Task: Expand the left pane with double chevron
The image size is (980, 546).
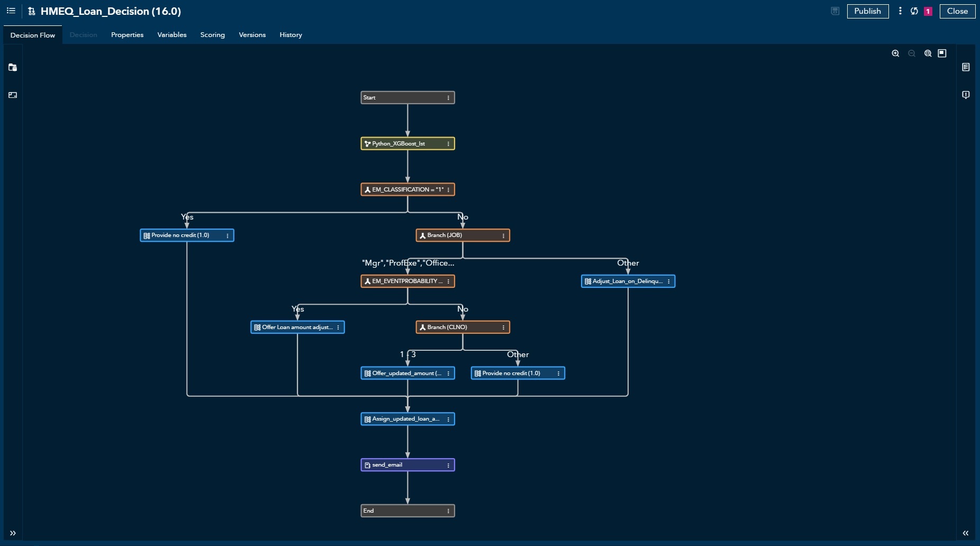Action: 13,533
